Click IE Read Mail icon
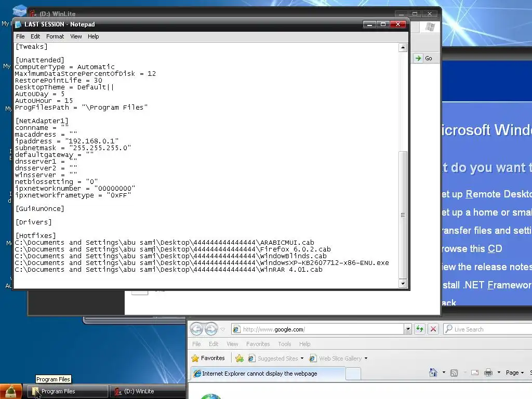 475,373
